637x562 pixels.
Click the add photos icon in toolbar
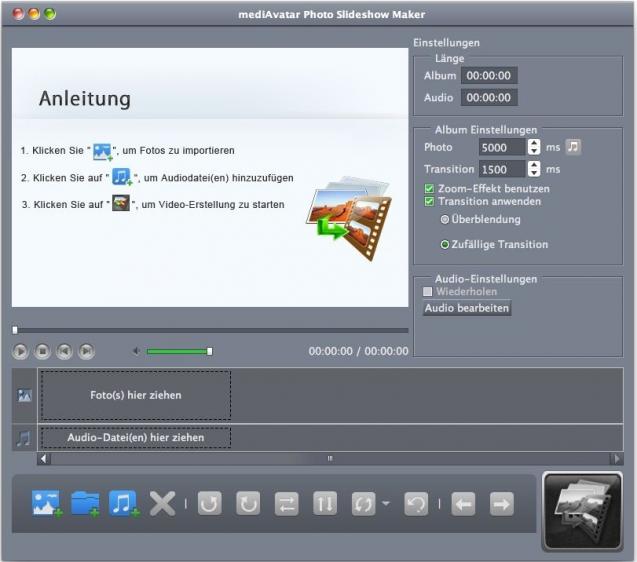(47, 503)
